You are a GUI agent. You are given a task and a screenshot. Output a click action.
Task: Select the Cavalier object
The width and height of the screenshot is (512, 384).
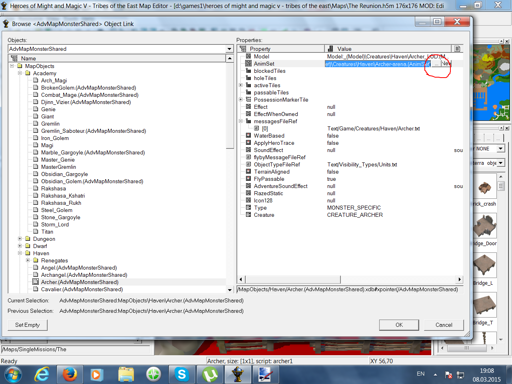coord(82,289)
